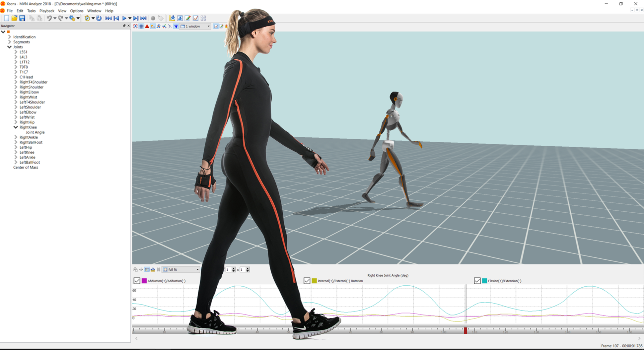Select the character view icon in viewport toolbar

click(x=159, y=26)
